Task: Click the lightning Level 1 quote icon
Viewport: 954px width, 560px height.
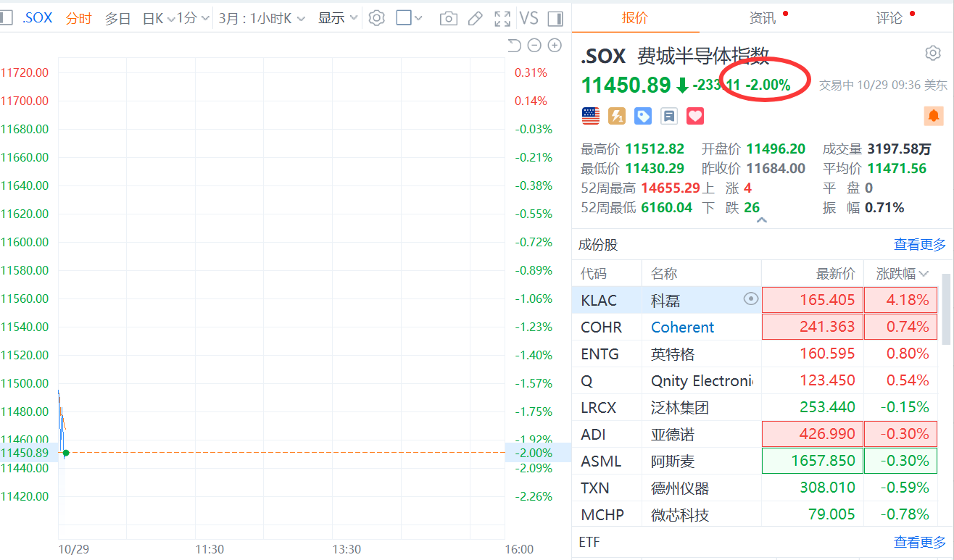Action: pyautogui.click(x=617, y=116)
